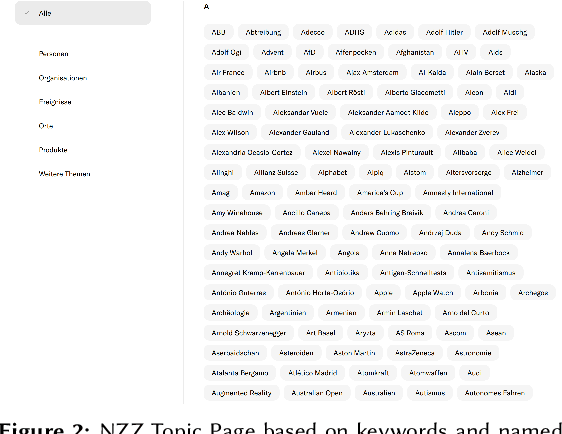
Task: Open the Affenpocken topic
Action: point(356,52)
